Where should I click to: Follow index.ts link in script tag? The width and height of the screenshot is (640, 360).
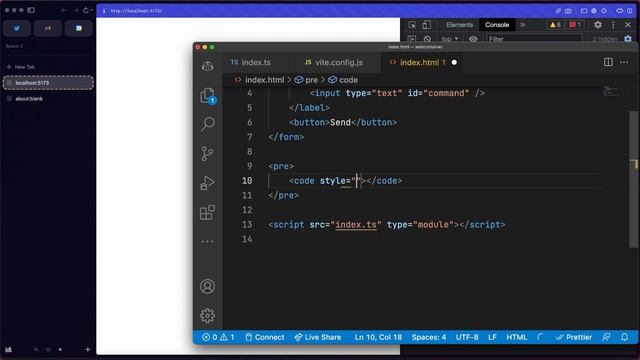(x=356, y=224)
